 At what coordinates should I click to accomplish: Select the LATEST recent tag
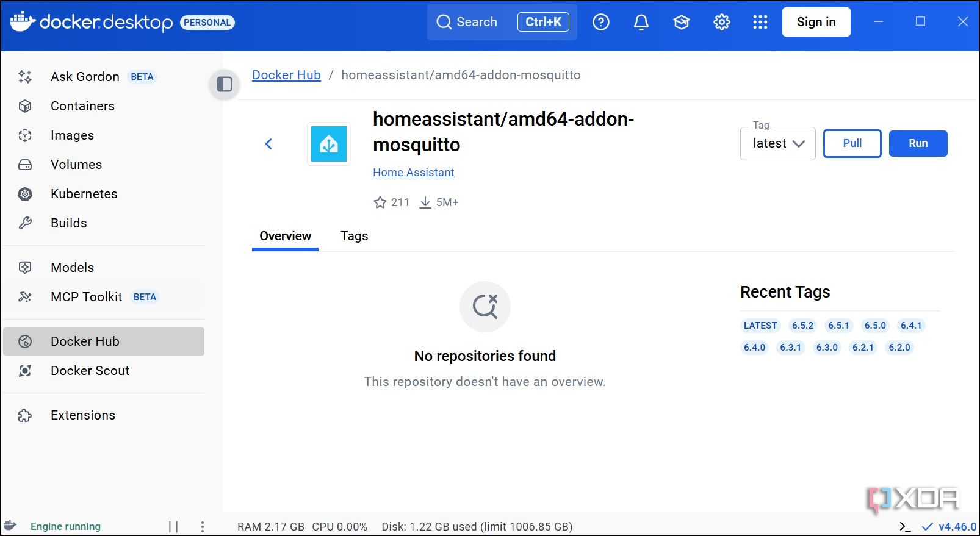click(760, 326)
